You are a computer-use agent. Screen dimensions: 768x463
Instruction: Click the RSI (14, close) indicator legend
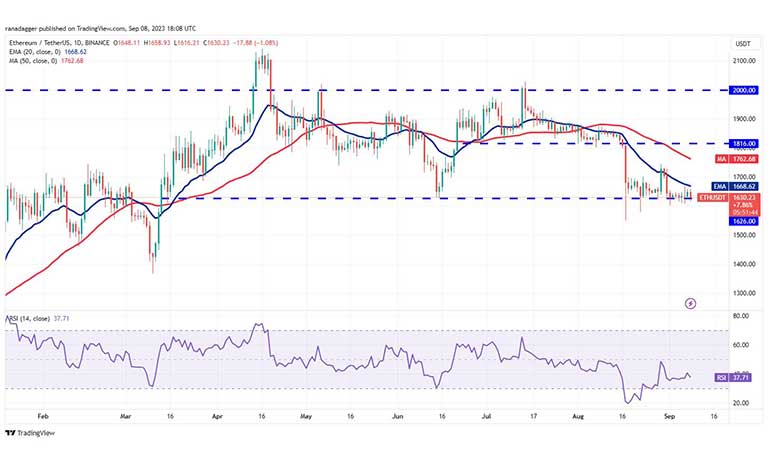(30, 318)
